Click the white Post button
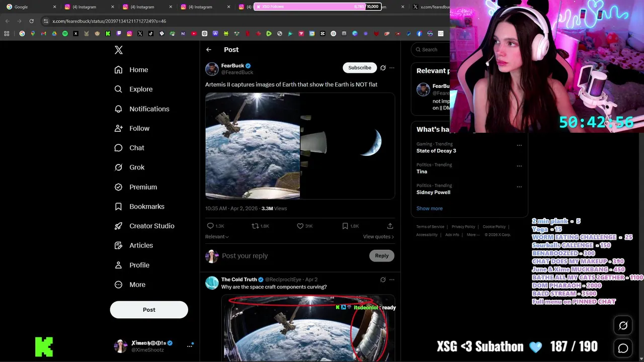 149,310
